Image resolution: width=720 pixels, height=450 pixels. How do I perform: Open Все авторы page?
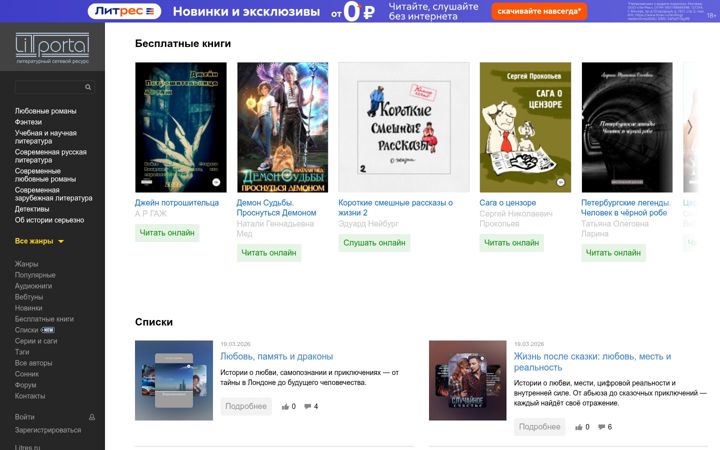click(33, 363)
